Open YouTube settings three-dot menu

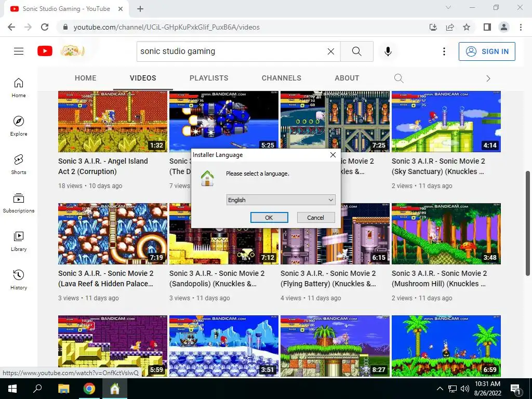(444, 51)
